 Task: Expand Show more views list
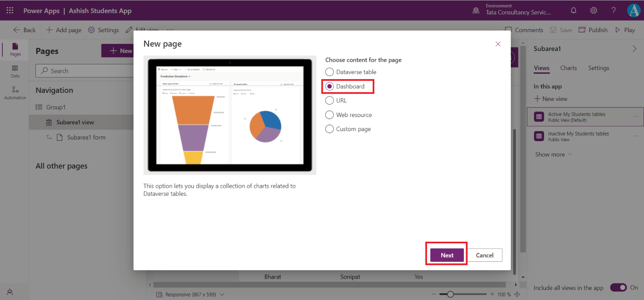click(x=553, y=154)
